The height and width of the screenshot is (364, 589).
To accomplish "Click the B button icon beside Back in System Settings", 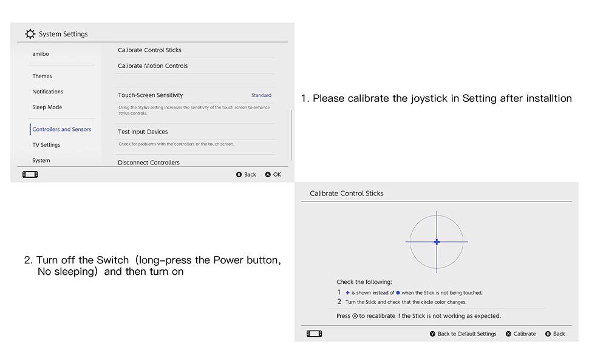I will click(239, 175).
